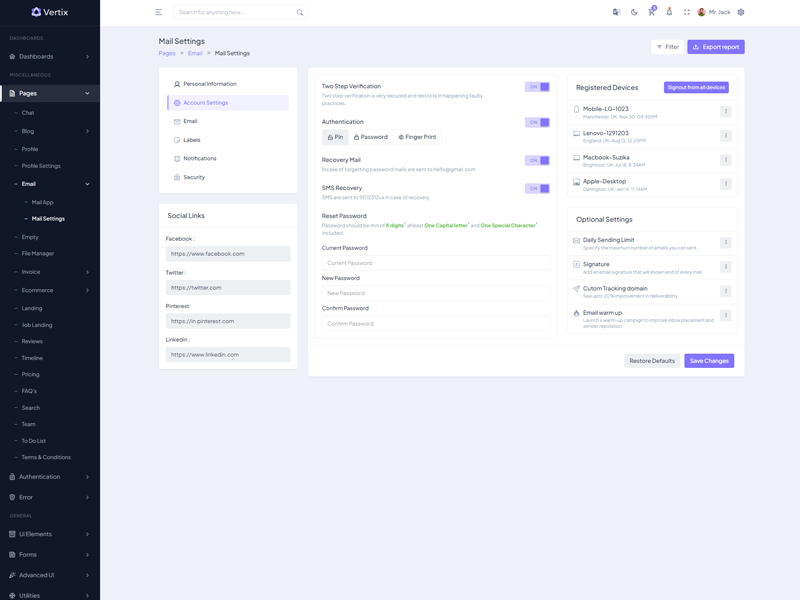This screenshot has width=800, height=600.
Task: Click the hamburger sidebar toggle icon
Action: [158, 13]
